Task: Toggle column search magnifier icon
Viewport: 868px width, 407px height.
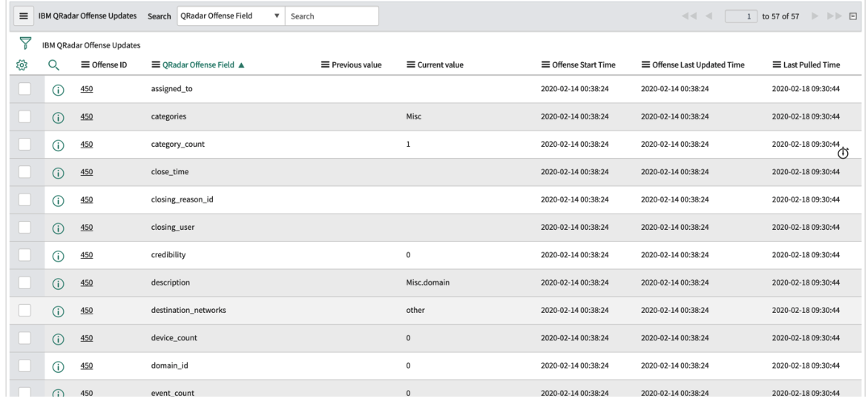Action: (x=53, y=65)
